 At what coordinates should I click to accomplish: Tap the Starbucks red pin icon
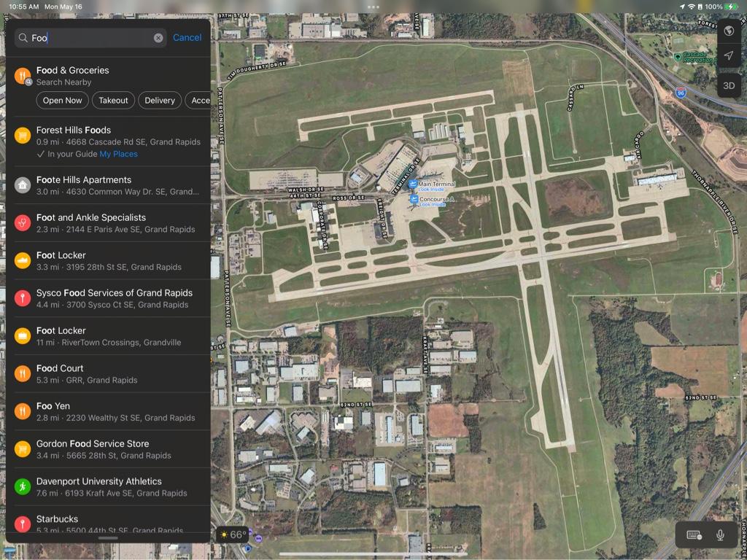[23, 524]
